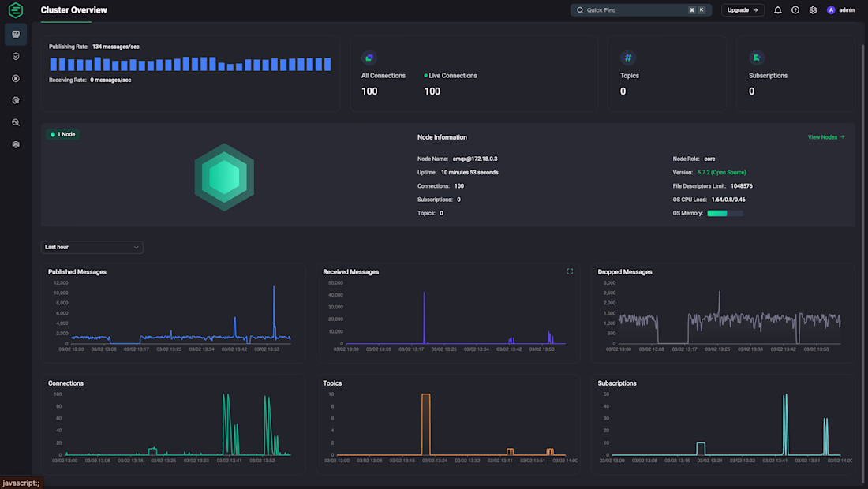Select the Cluster Overview tab
This screenshot has width=868, height=489.
coord(73,10)
